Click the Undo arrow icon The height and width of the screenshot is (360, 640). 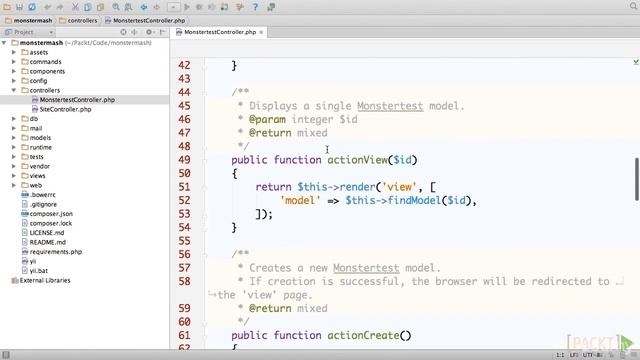coord(47,7)
